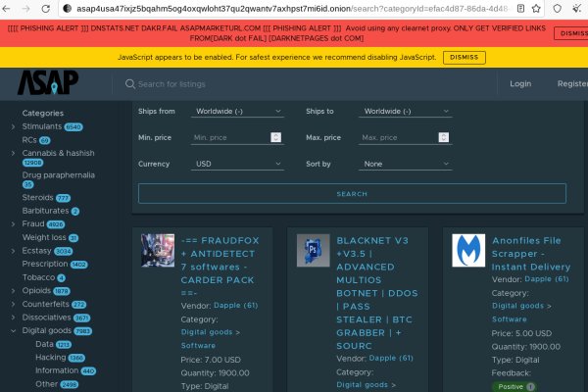Click the Positive feedback info icon
The image size is (588, 392).
pos(530,387)
